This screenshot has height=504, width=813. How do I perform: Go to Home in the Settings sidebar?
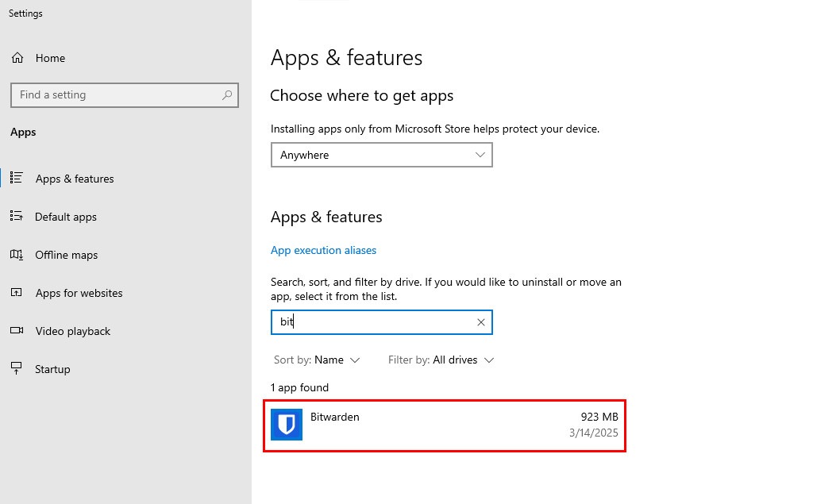coord(50,58)
